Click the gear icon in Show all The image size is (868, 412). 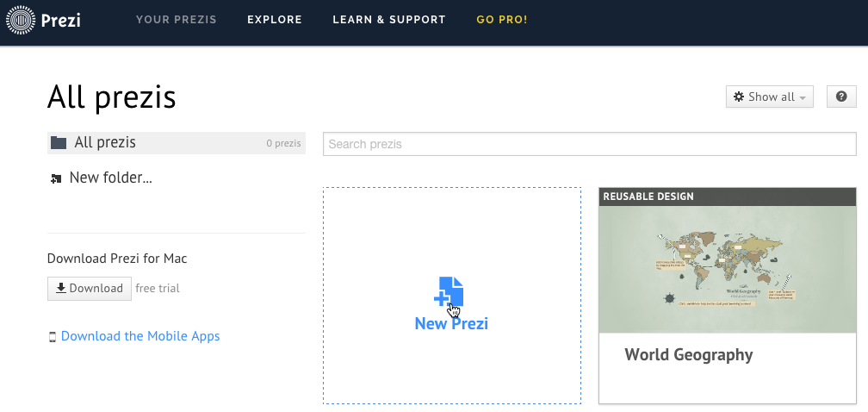click(x=739, y=97)
